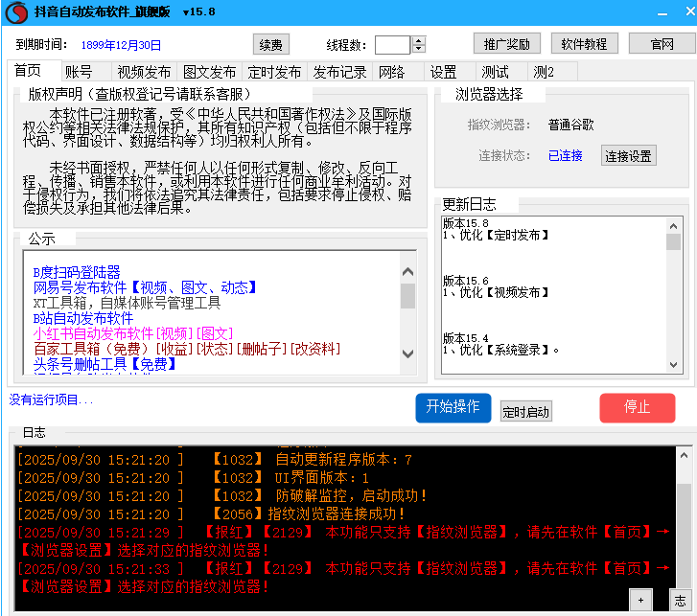The height and width of the screenshot is (616, 697).
Task: Click the 定时启动 button
Action: (x=525, y=412)
